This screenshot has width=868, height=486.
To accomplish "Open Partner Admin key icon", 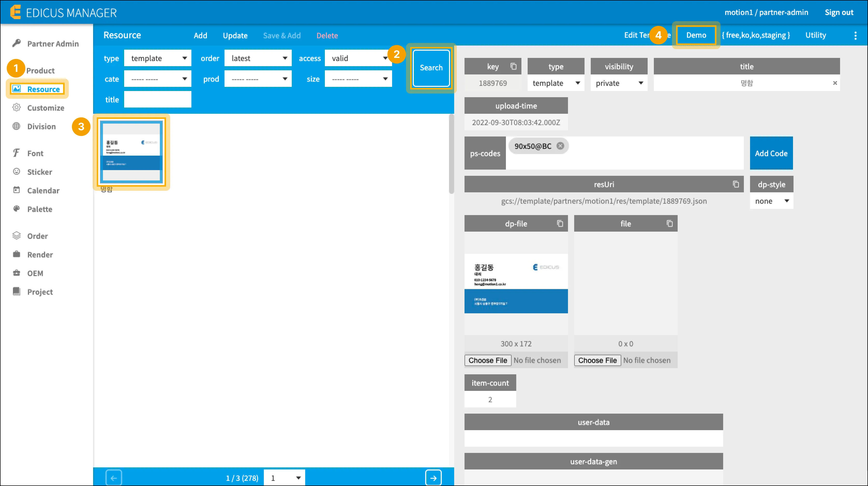I will (x=17, y=43).
